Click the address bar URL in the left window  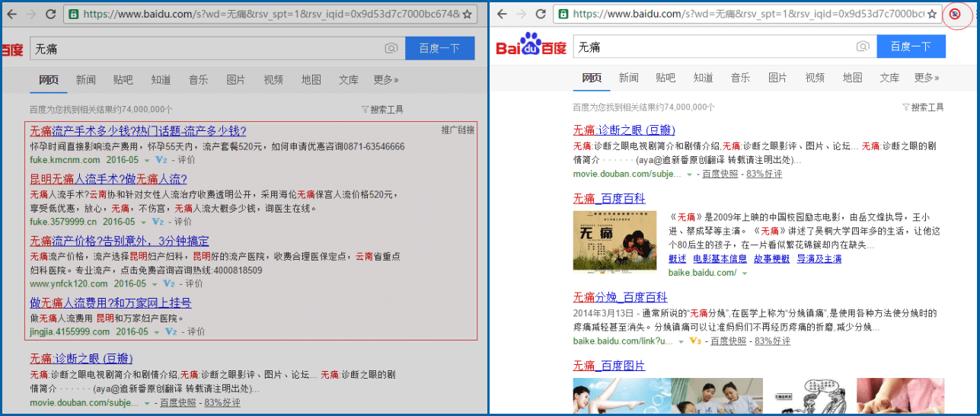click(x=270, y=14)
